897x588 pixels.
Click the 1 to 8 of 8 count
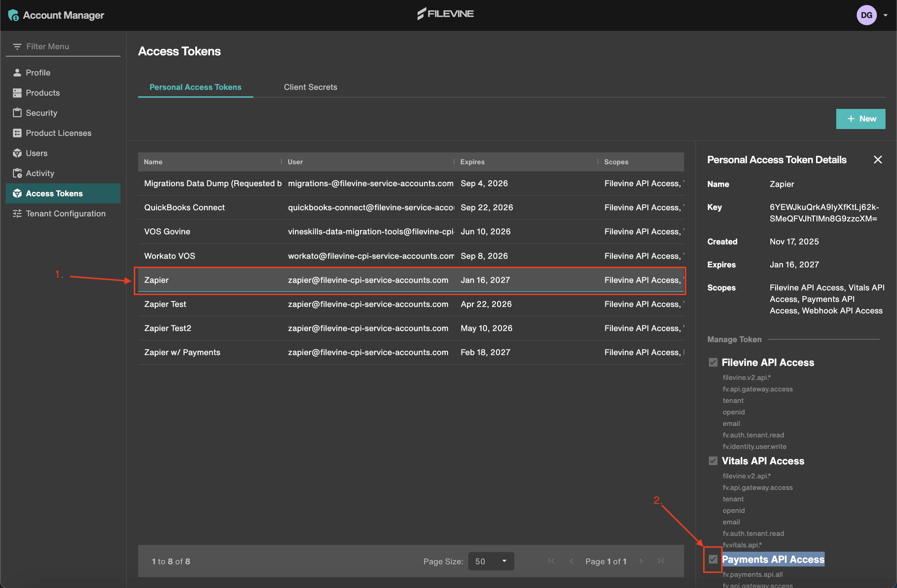[x=171, y=561]
